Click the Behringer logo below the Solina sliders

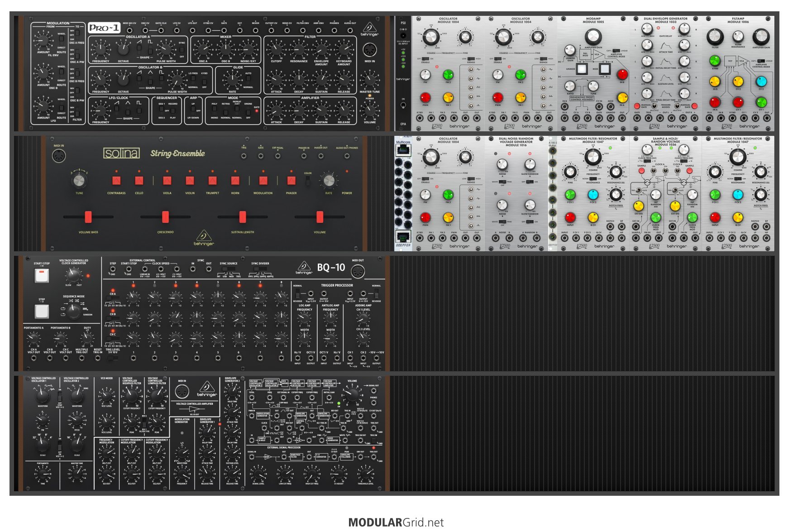click(204, 238)
